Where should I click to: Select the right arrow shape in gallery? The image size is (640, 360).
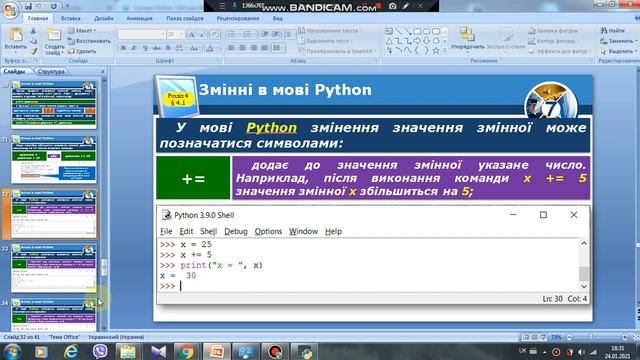point(417,41)
